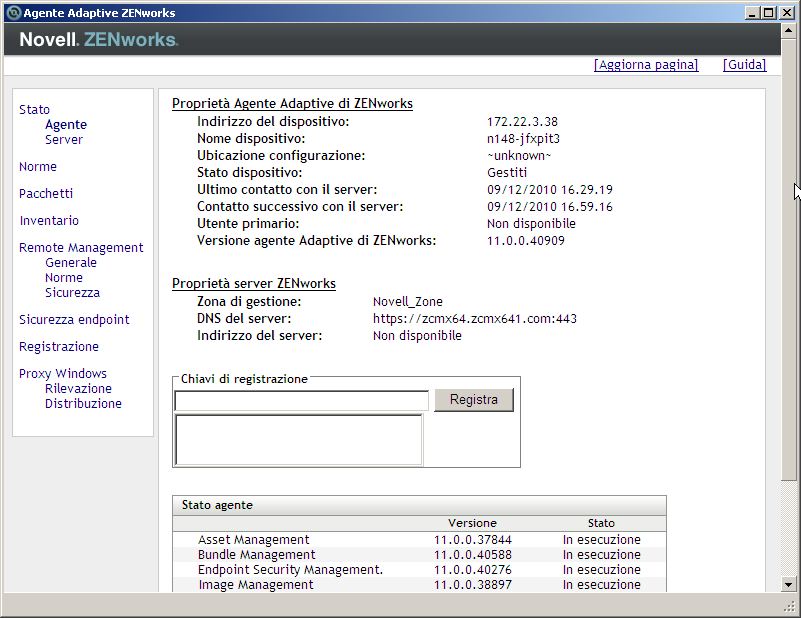Click the Novell ZENworks logo banner
801x618 pixels.
tap(99, 39)
